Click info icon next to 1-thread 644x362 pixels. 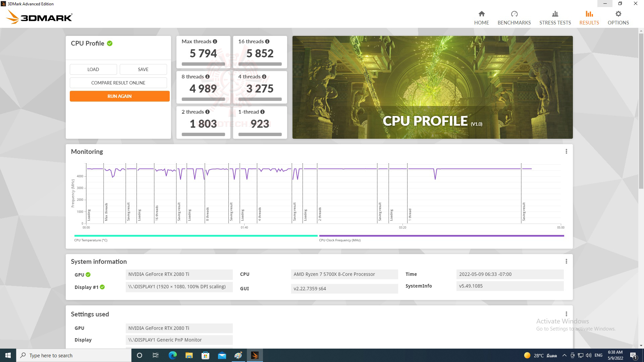(x=262, y=112)
